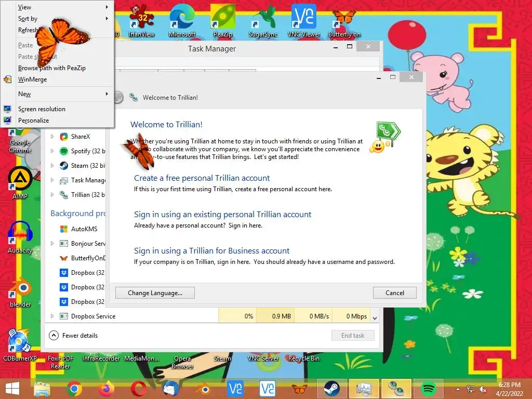Switch to Steam via its taskbar button
Screen dimensions: 532x399
[x=331, y=389]
